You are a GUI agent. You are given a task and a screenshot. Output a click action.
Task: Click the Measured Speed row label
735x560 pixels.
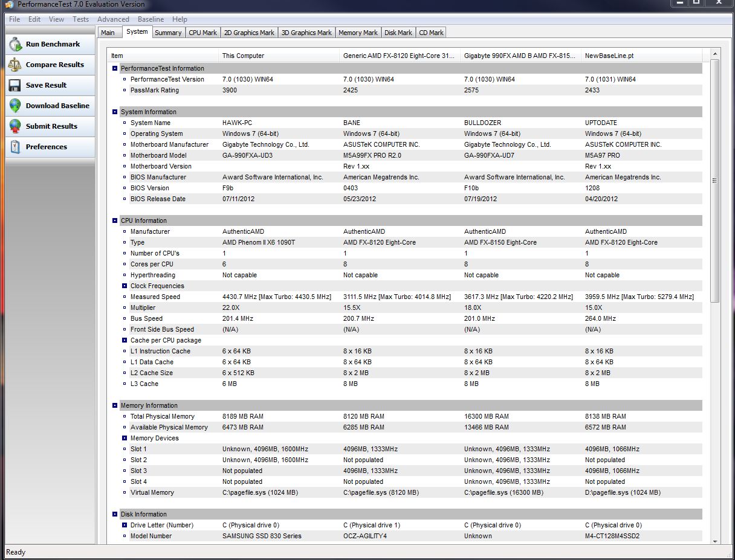[x=155, y=297]
